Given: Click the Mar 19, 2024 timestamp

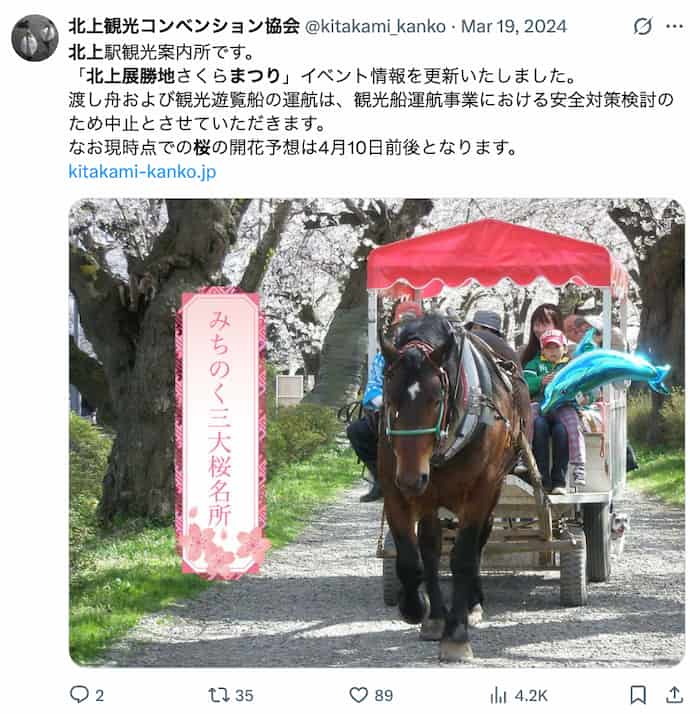Looking at the screenshot, I should 514,26.
